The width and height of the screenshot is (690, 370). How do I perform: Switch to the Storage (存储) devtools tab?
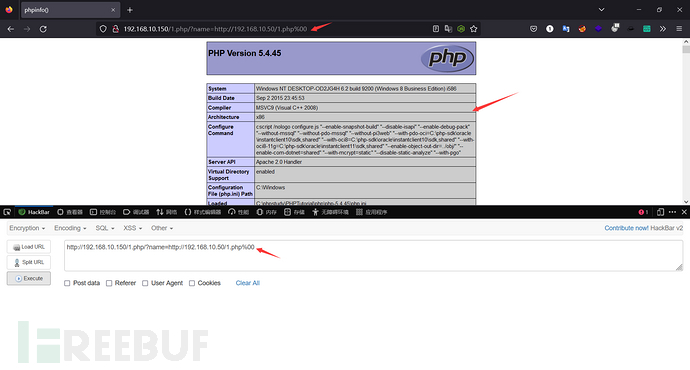click(x=294, y=212)
